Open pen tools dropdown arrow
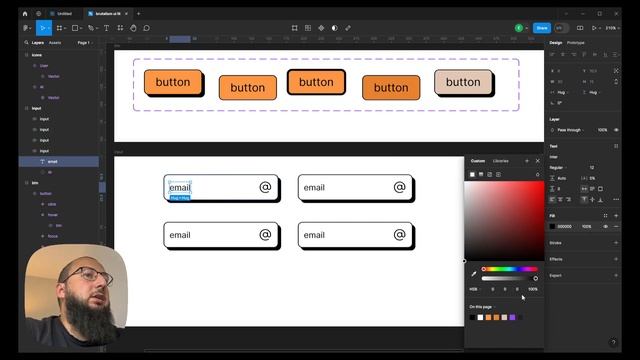The height and width of the screenshot is (360, 640). pos(97,29)
